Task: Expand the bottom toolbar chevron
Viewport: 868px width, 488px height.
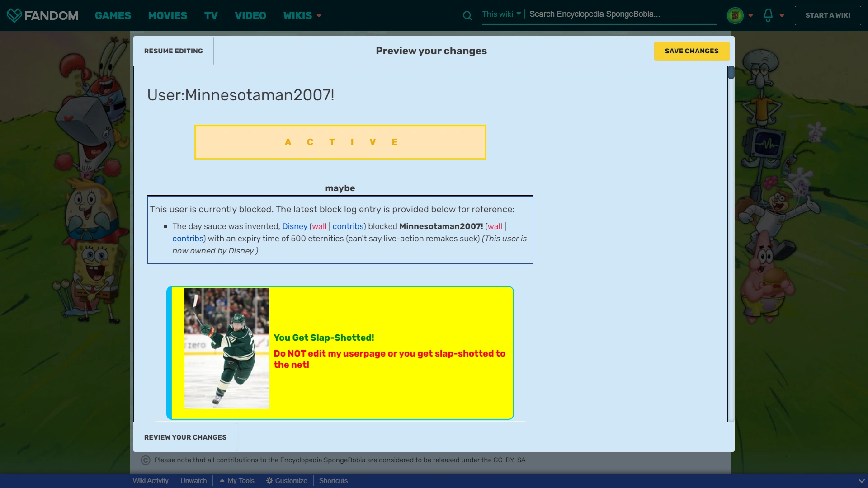Action: (x=861, y=481)
